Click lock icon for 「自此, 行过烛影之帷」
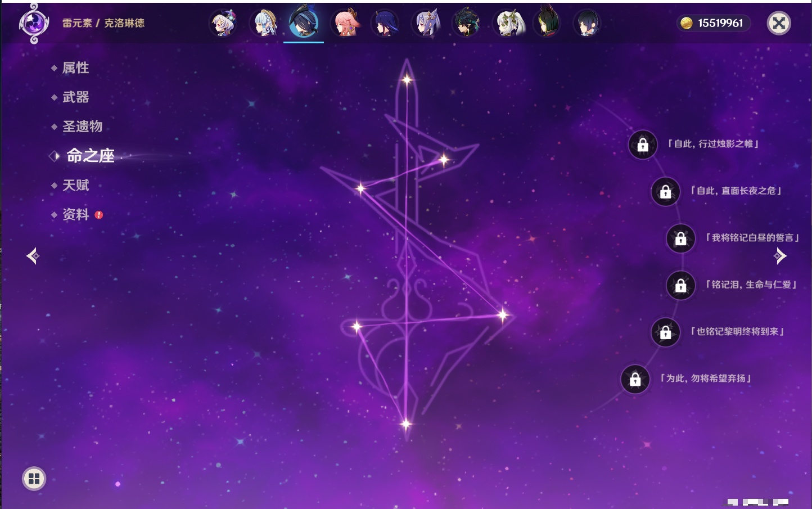This screenshot has width=812, height=509. 643,145
